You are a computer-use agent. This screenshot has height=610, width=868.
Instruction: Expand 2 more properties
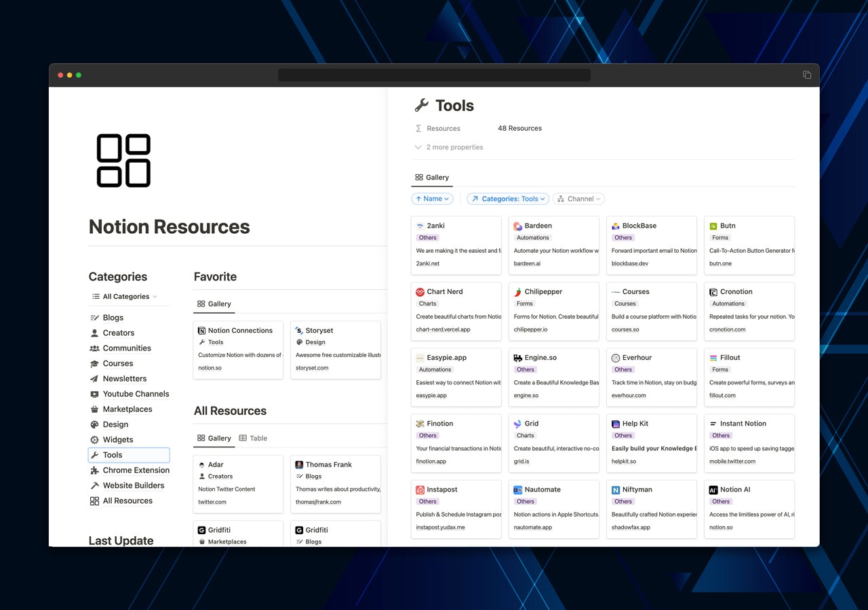coord(449,147)
